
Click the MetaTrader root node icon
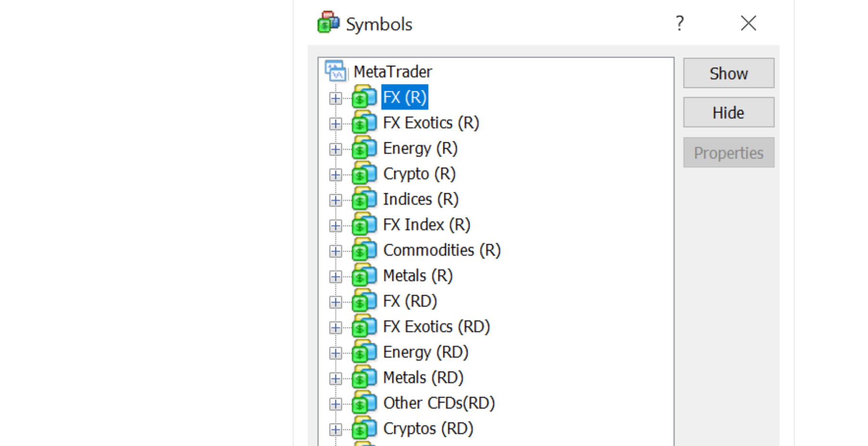[x=336, y=71]
